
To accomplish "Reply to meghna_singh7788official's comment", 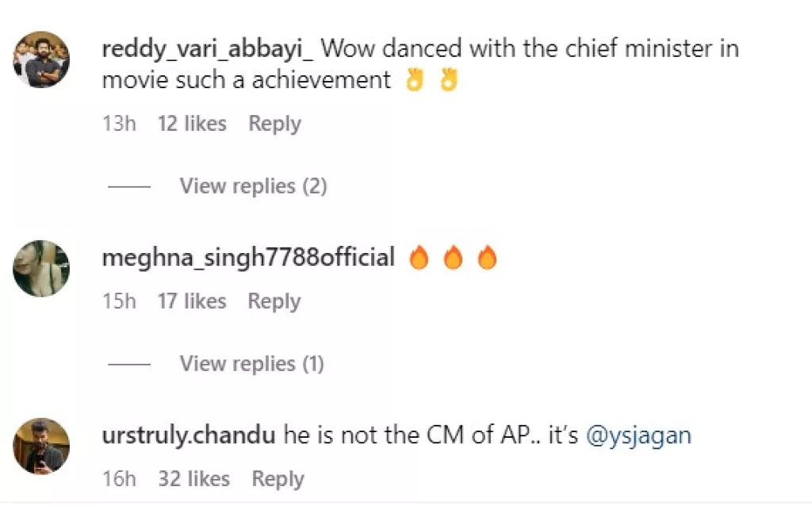I will 274,301.
